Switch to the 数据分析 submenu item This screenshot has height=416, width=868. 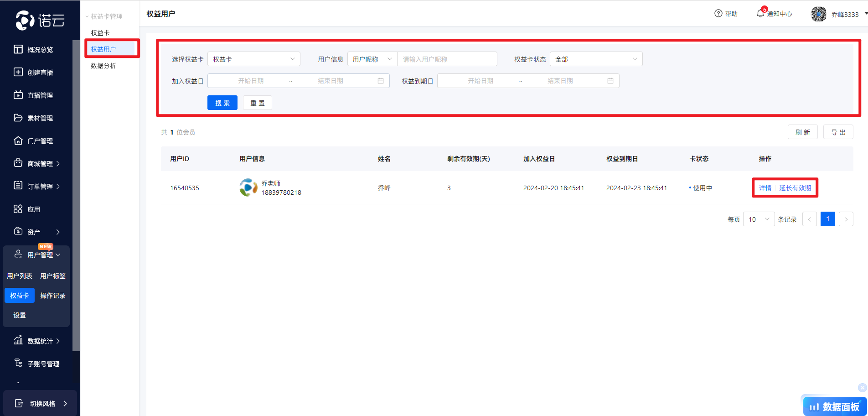(x=103, y=66)
